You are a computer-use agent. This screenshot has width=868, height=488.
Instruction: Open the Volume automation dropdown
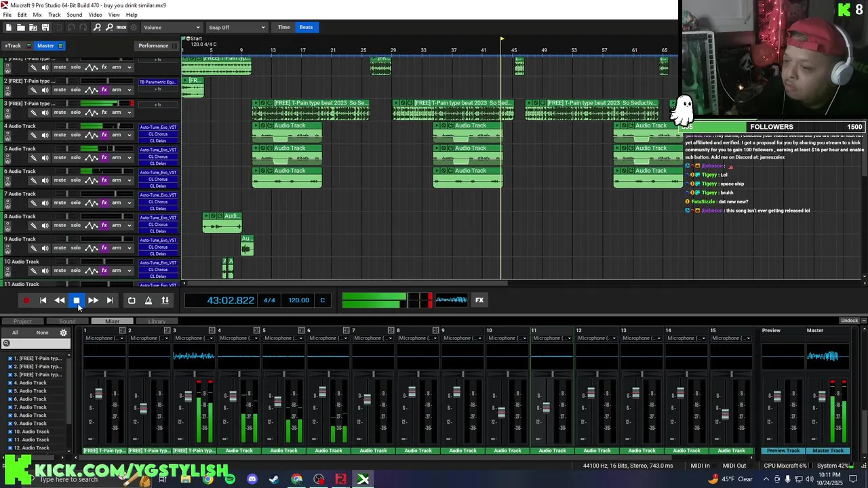click(x=172, y=27)
